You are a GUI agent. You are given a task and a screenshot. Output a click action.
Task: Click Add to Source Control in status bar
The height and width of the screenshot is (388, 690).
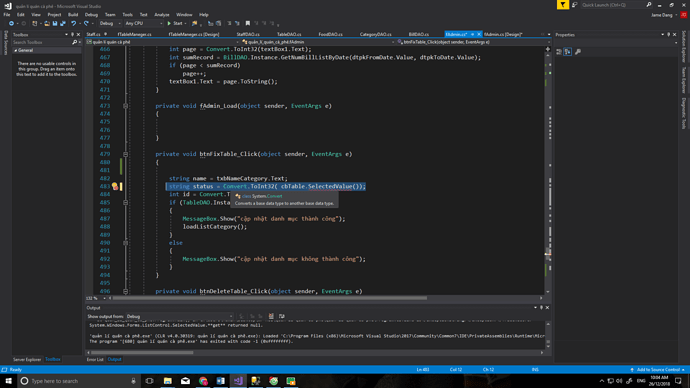pyautogui.click(x=657, y=370)
